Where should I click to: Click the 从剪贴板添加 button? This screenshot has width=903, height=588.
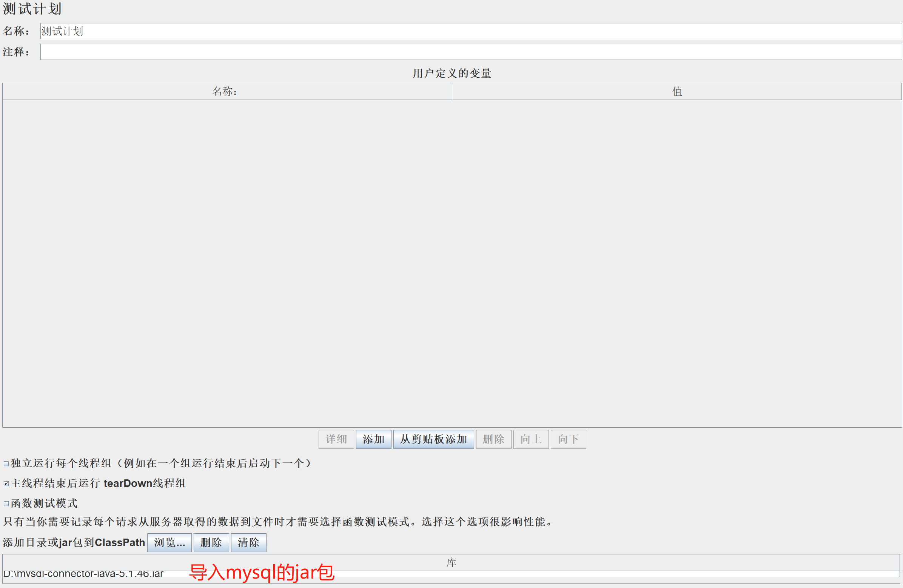pyautogui.click(x=433, y=439)
